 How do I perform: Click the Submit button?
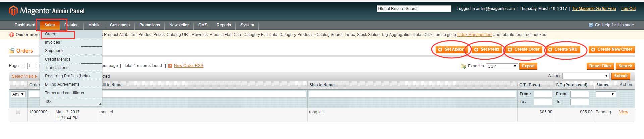pos(621,76)
